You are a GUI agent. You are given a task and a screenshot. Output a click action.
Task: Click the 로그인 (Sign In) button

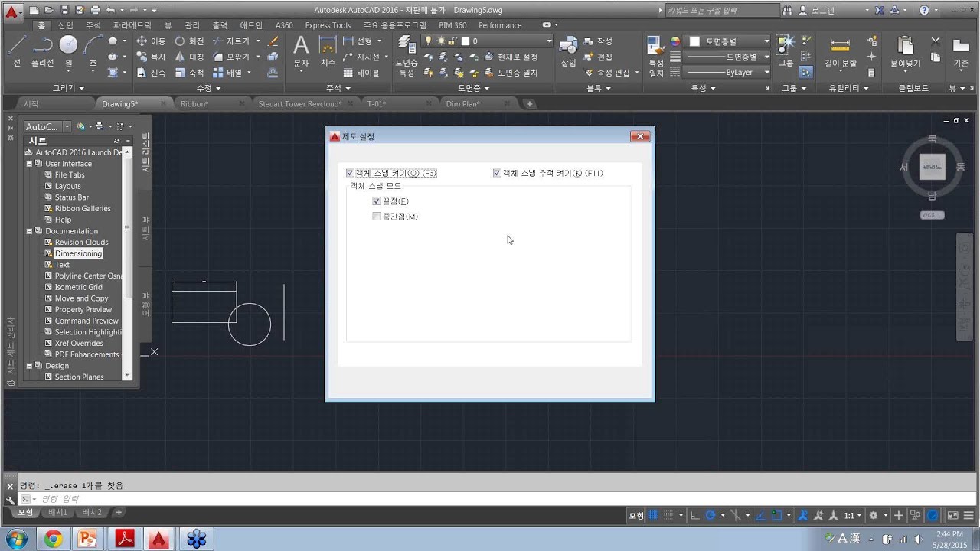pyautogui.click(x=823, y=11)
